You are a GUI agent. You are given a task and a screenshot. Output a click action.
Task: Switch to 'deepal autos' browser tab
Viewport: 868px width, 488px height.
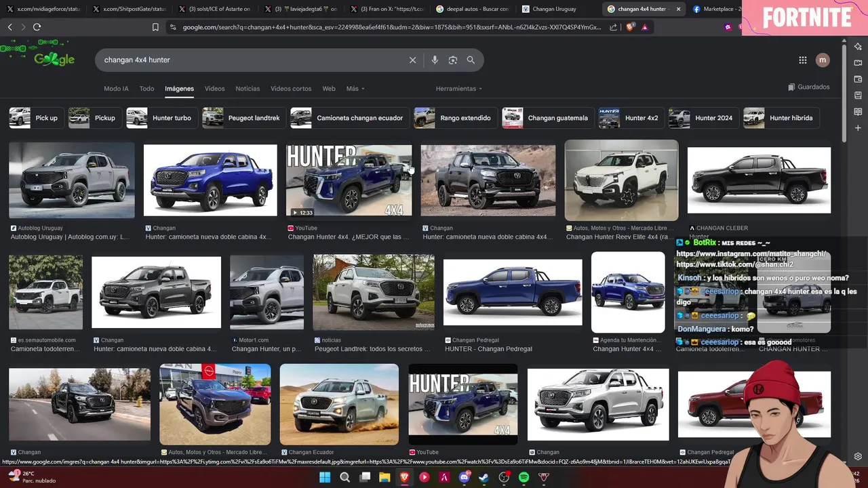(473, 9)
